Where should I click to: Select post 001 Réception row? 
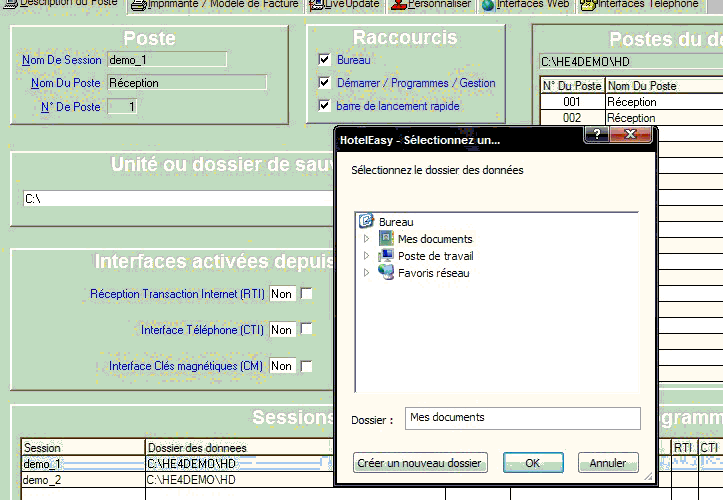[x=631, y=101]
